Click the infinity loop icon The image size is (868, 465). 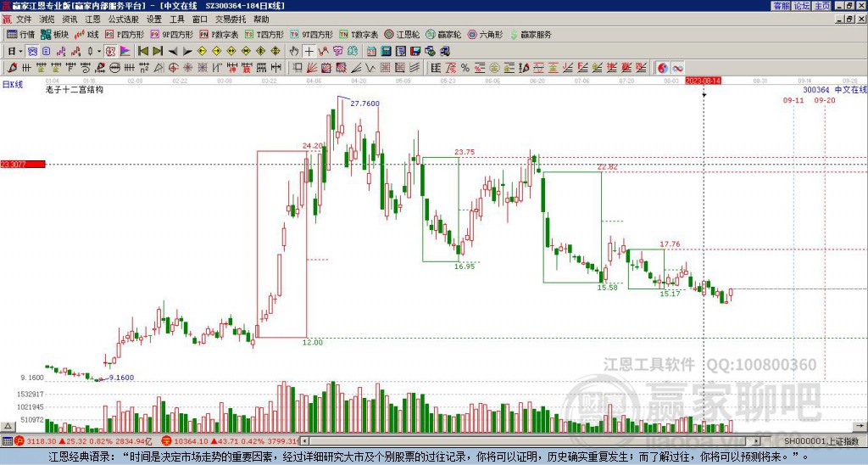(x=677, y=68)
